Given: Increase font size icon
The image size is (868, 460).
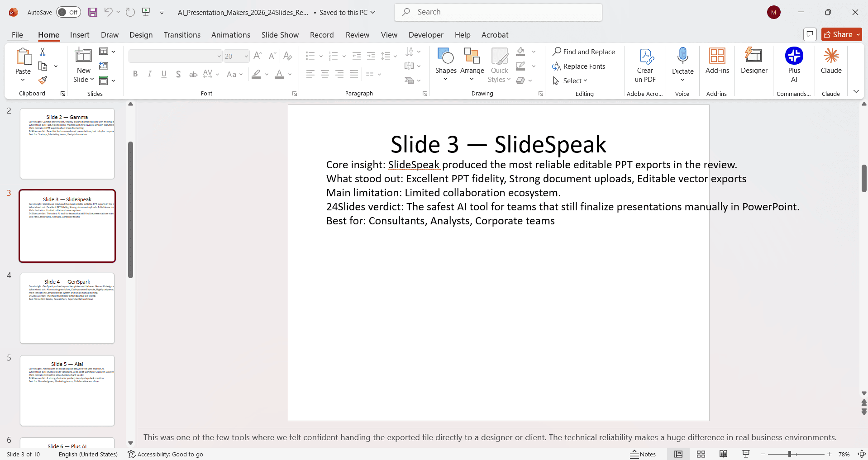Looking at the screenshot, I should coord(258,56).
